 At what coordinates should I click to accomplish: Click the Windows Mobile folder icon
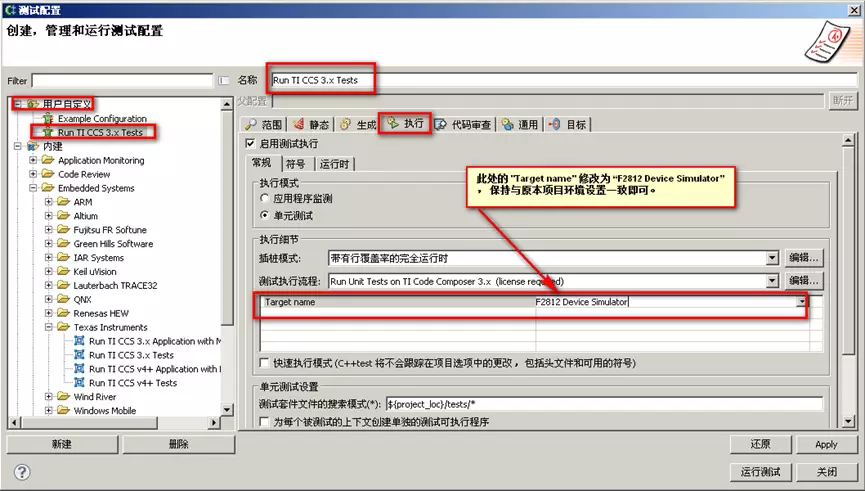[63, 410]
